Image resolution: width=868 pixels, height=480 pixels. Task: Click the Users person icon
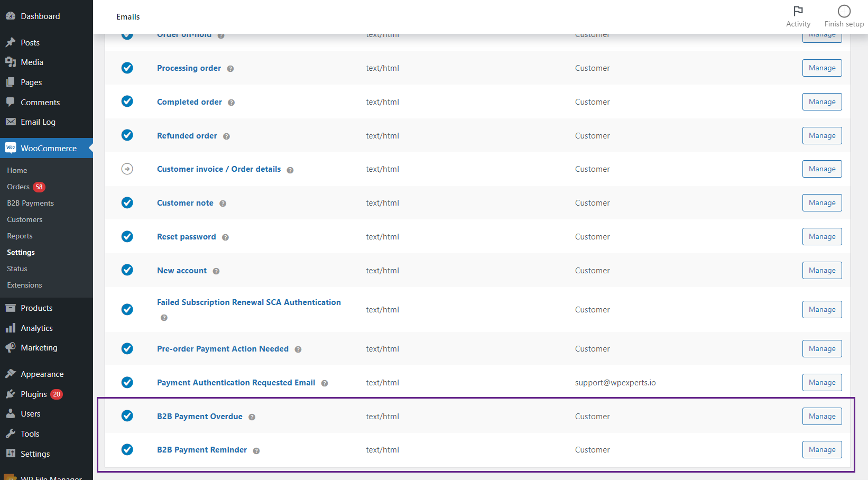tap(11, 413)
